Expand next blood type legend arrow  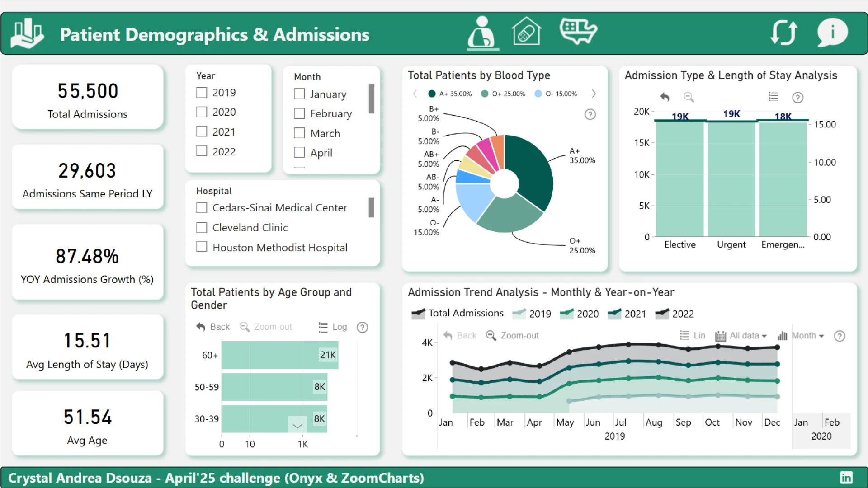tap(594, 94)
